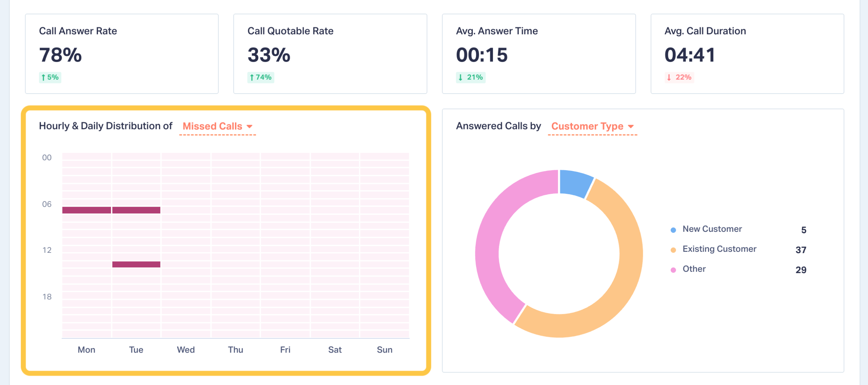Click the blue New Customer legend dot
This screenshot has height=385, width=868.
coord(673,230)
